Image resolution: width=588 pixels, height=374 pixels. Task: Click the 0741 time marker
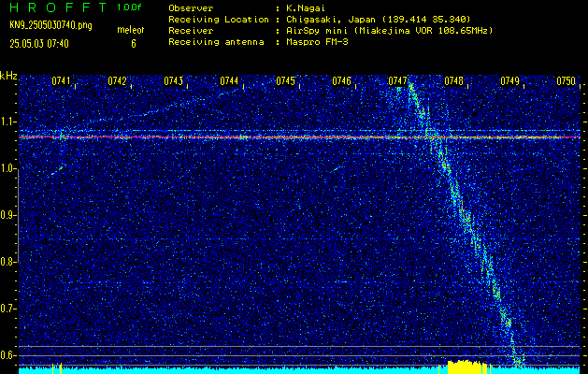pyautogui.click(x=61, y=80)
